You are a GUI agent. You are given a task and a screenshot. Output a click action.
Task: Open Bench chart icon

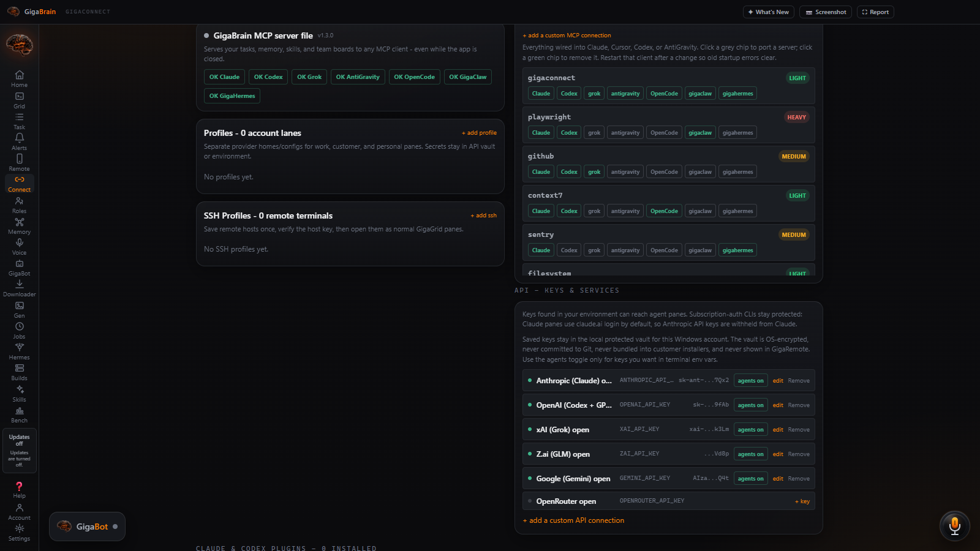click(19, 414)
